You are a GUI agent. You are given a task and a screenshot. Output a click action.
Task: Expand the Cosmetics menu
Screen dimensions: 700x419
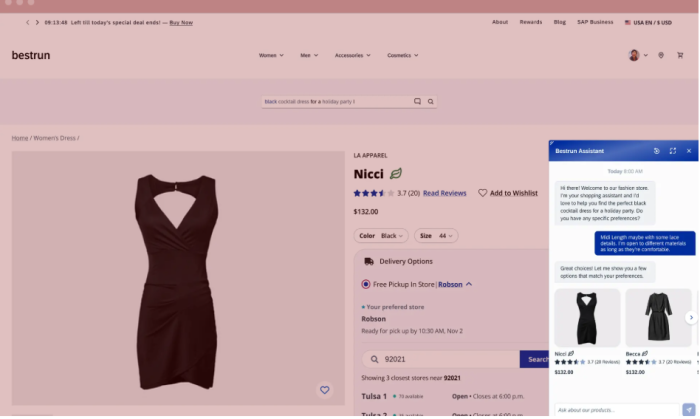click(x=402, y=55)
